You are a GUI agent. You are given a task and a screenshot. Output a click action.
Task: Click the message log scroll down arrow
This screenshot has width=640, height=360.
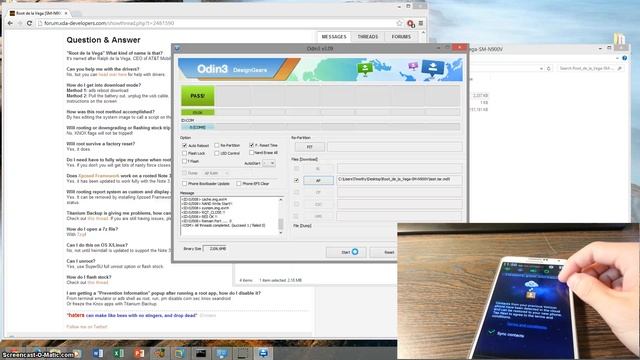pos(280,233)
